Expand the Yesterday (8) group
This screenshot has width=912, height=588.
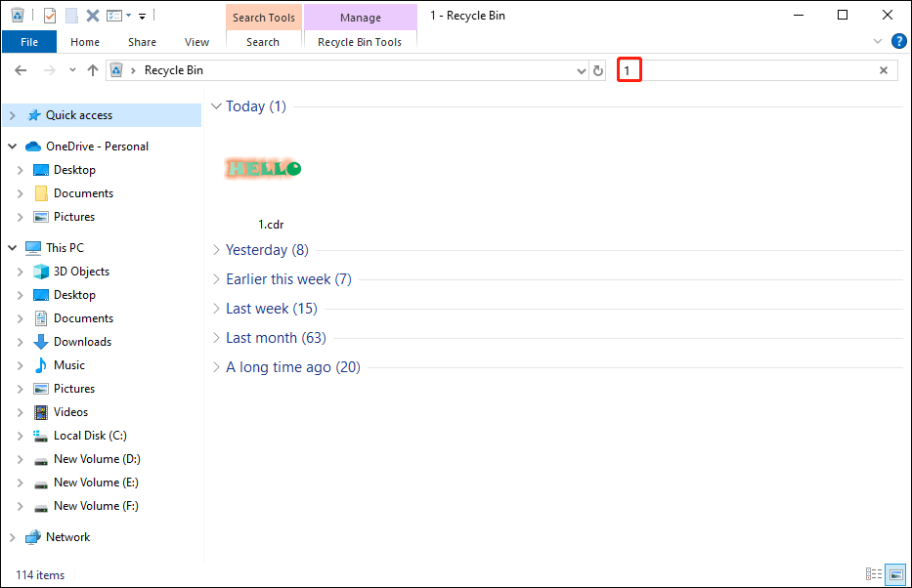coord(216,250)
